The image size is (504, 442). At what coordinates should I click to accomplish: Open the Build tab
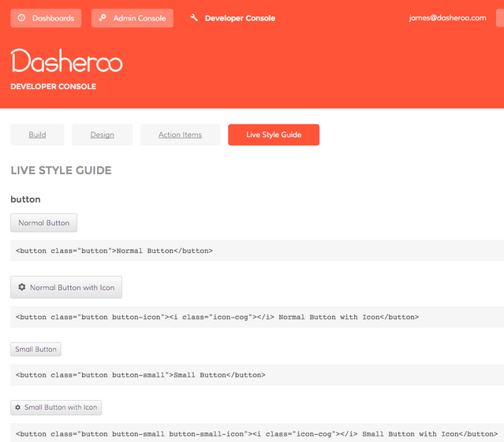37,135
